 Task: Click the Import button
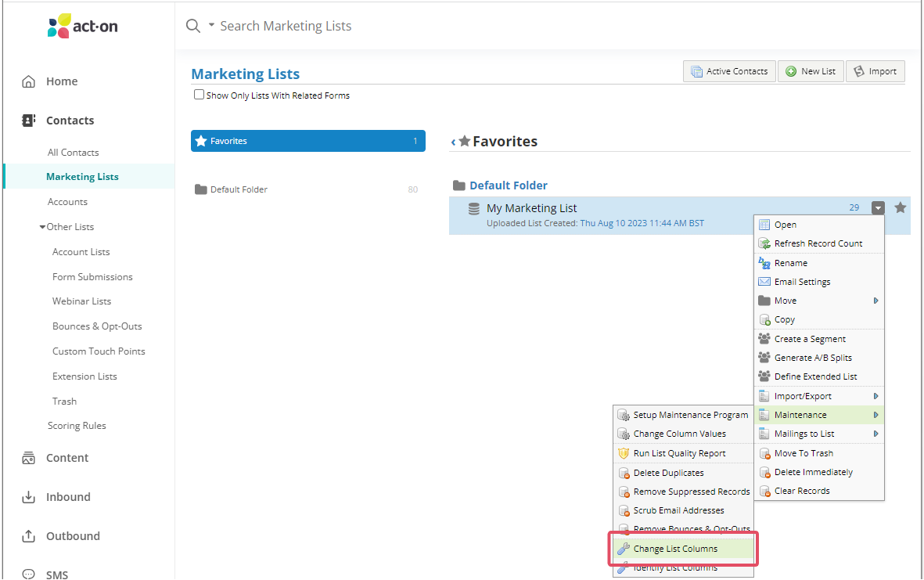[875, 71]
